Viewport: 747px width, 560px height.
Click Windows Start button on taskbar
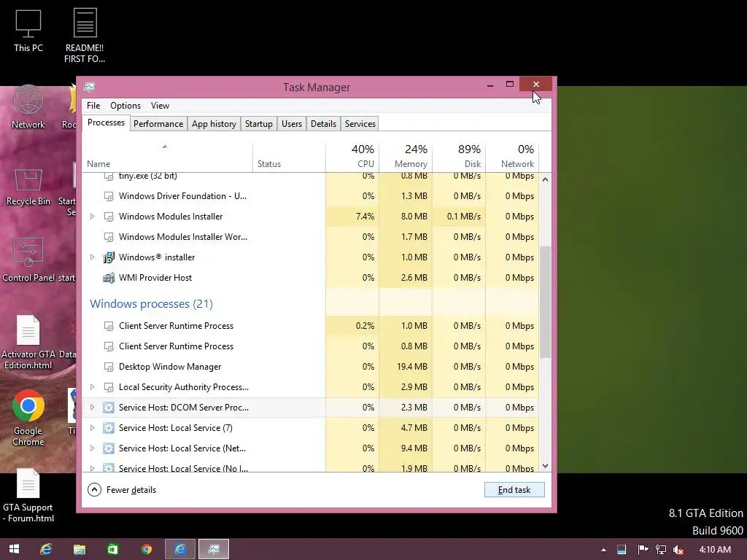pyautogui.click(x=15, y=549)
